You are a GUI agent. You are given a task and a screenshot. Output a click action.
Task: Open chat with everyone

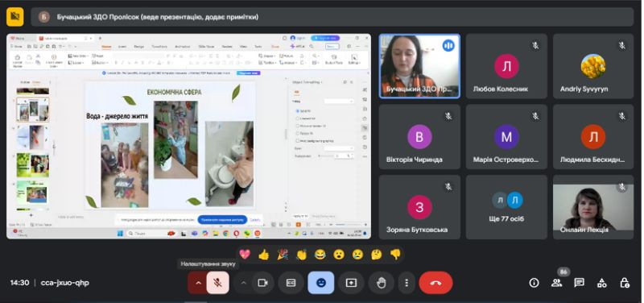coord(579,283)
